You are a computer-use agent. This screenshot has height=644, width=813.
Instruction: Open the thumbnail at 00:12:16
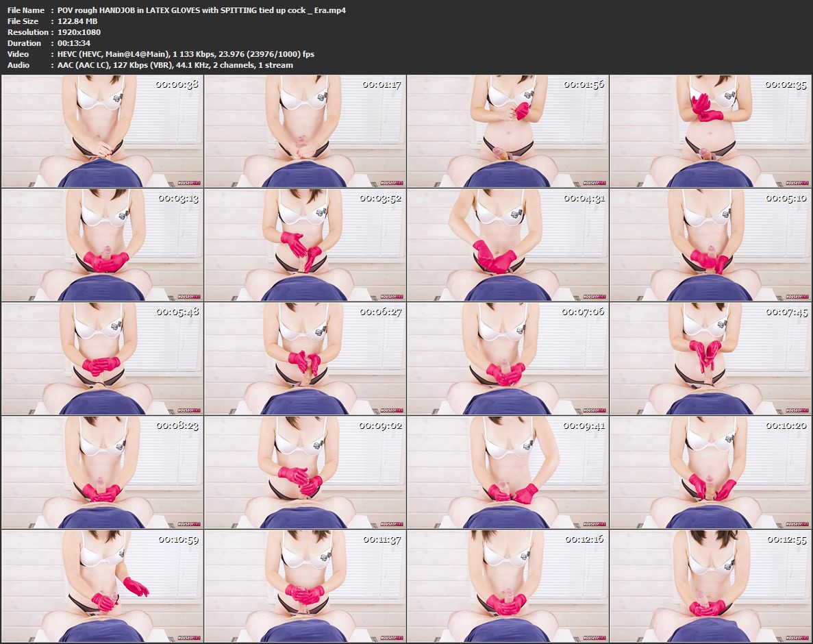(x=508, y=586)
